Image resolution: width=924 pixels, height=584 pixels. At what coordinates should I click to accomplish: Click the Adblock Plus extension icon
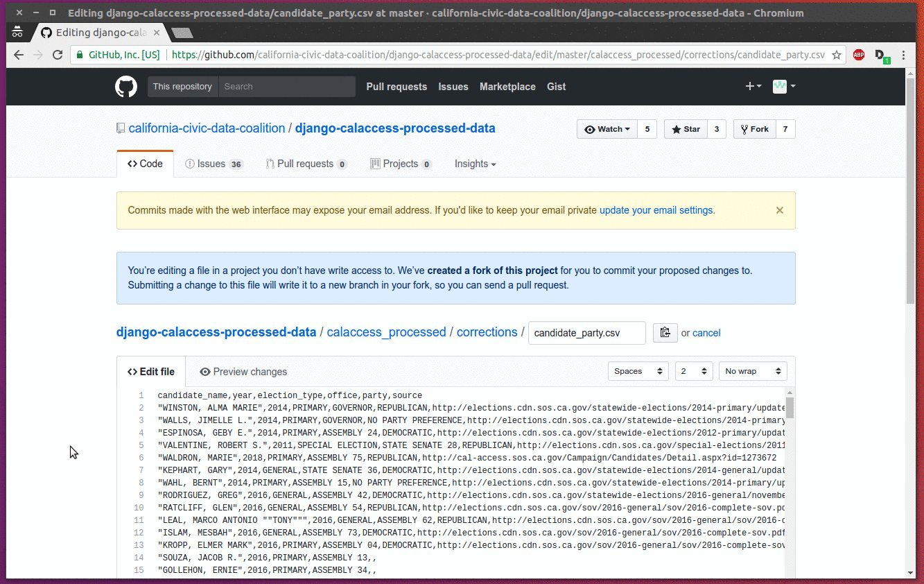859,55
